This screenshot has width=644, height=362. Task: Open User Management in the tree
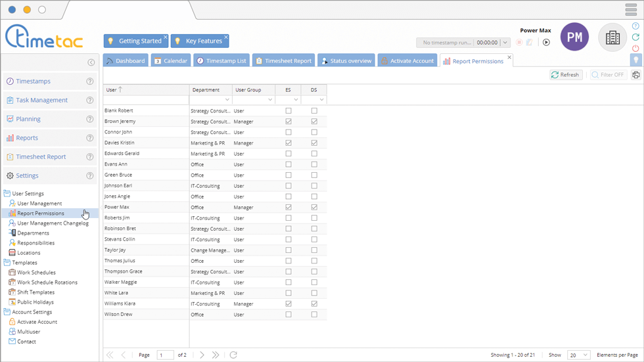(39, 204)
